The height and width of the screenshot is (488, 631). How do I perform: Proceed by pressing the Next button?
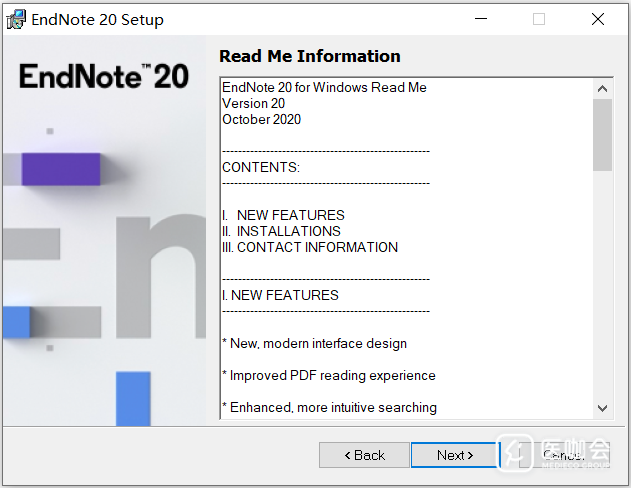coord(455,455)
